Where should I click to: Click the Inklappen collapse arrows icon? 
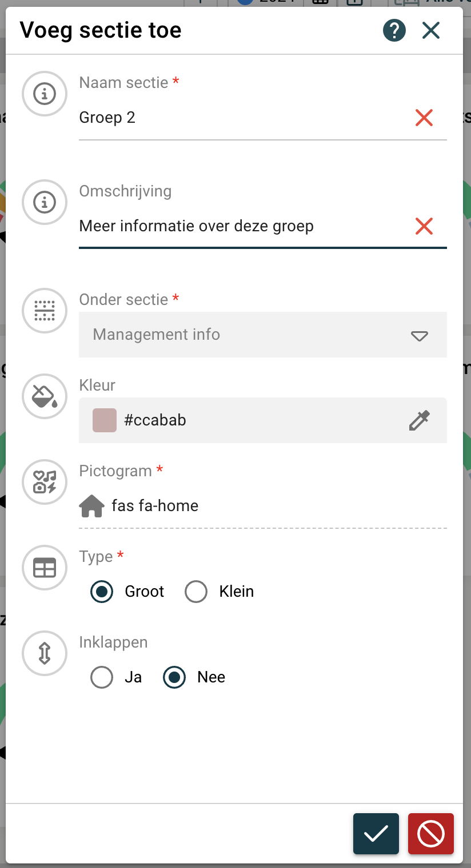pyautogui.click(x=45, y=653)
